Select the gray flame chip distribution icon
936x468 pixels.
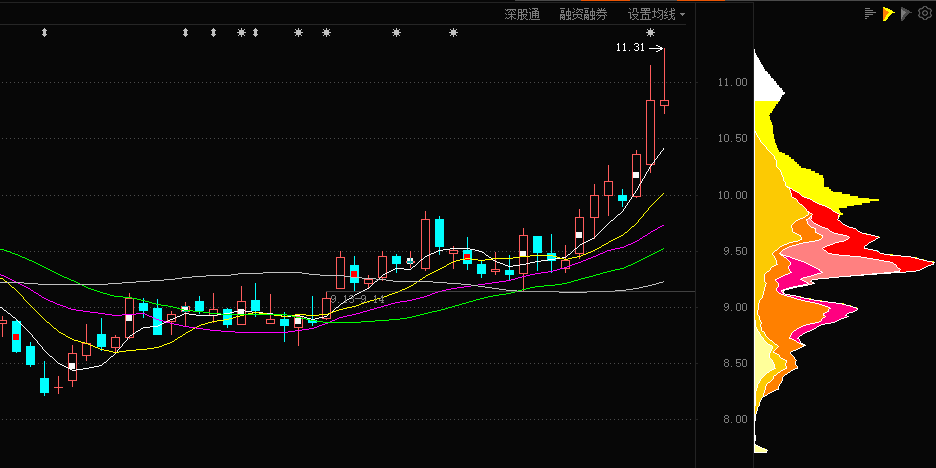click(x=906, y=14)
